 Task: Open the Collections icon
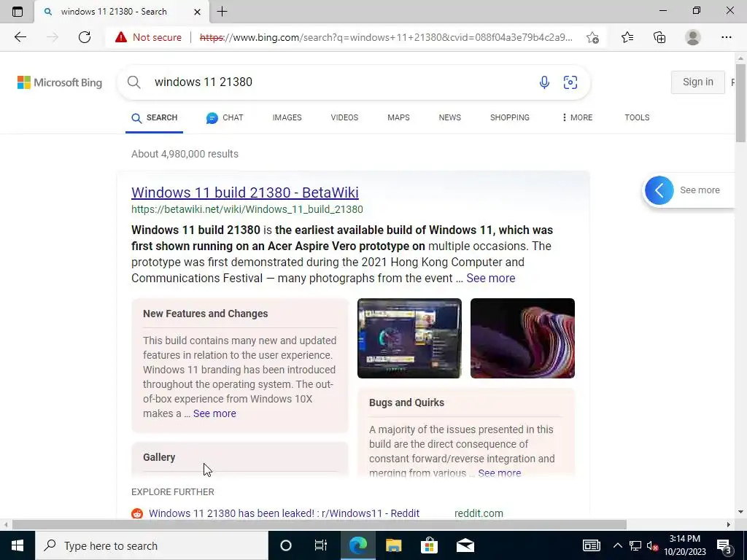tap(659, 37)
